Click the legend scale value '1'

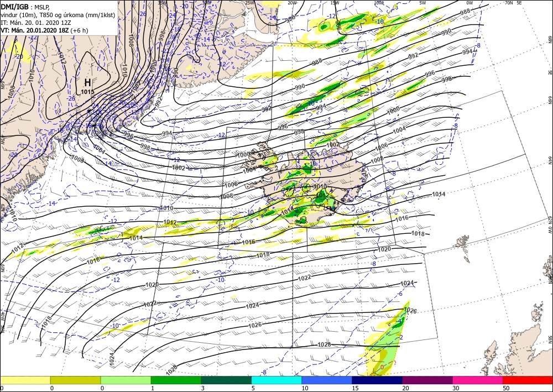pyautogui.click(x=153, y=388)
